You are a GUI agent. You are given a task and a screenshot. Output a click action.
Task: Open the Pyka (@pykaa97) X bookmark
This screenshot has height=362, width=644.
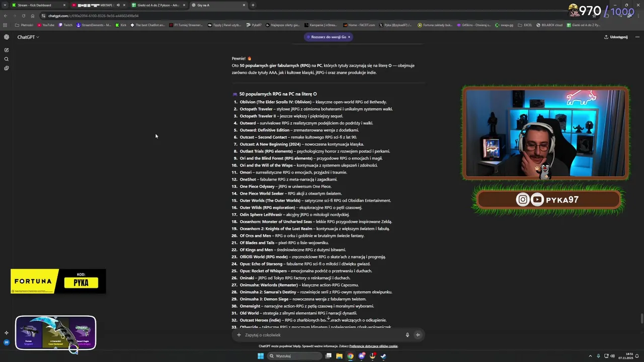tap(395, 25)
